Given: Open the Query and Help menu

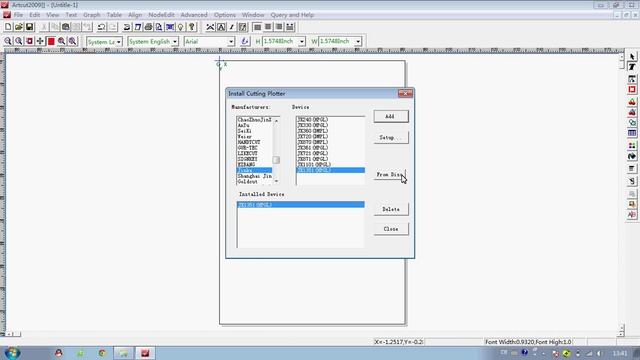Looking at the screenshot, I should point(292,15).
